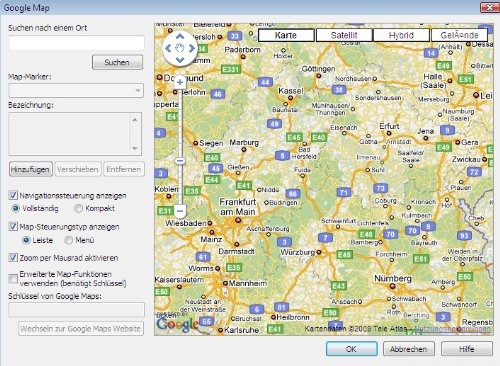The image size is (500, 366).
Task: Enable Erweiterte Map-Funktionen checkbox
Action: pyautogui.click(x=13, y=279)
